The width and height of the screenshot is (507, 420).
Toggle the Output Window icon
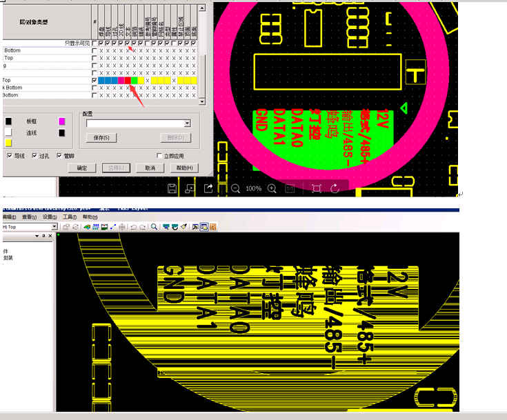195,227
